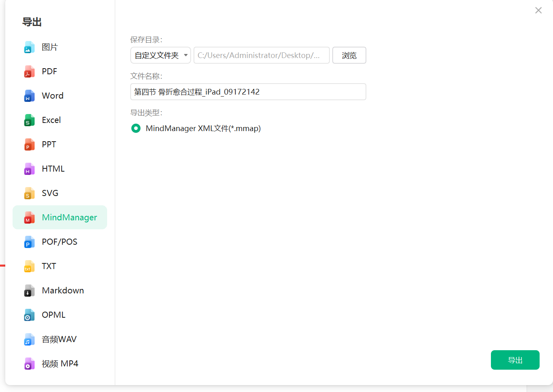This screenshot has width=553, height=392.
Task: Pick the PPT presentation icon
Action: tap(29, 145)
